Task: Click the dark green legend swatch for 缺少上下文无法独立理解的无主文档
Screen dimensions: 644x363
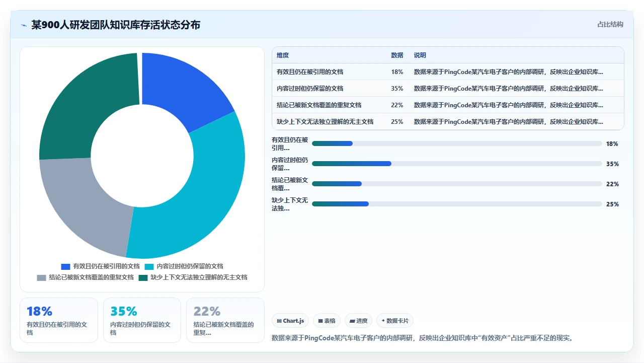Action: click(x=143, y=277)
